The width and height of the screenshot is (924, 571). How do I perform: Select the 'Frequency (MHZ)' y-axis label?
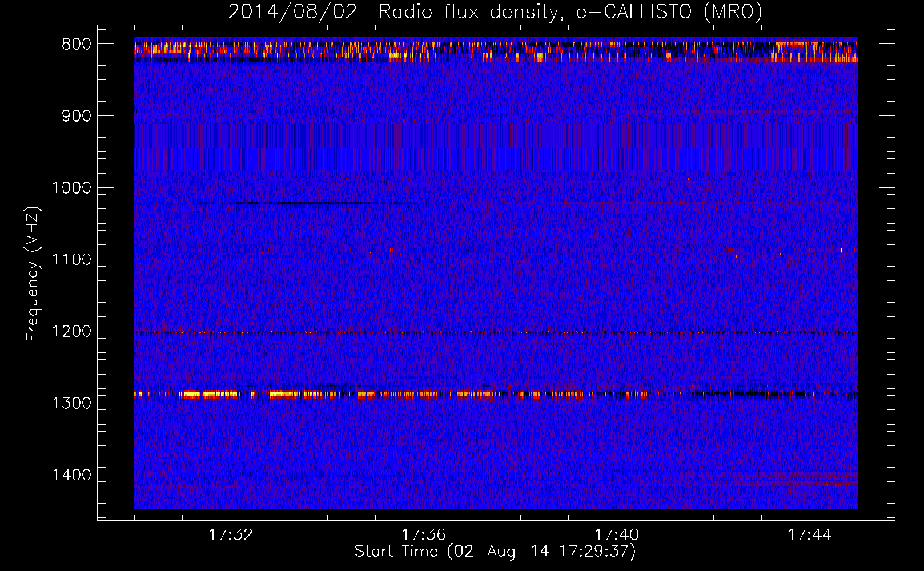tap(33, 274)
